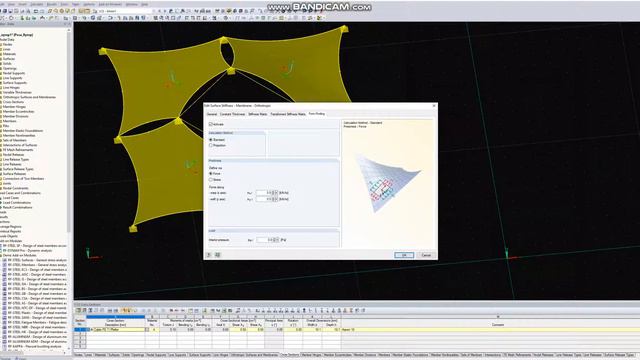The height and width of the screenshot is (360, 640).
Task: Close the Edit Surface Stiffness dialog
Action: click(x=434, y=106)
